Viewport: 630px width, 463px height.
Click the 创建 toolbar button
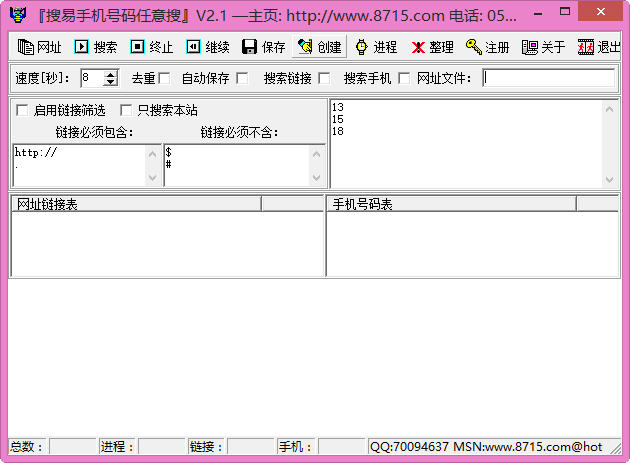click(319, 47)
